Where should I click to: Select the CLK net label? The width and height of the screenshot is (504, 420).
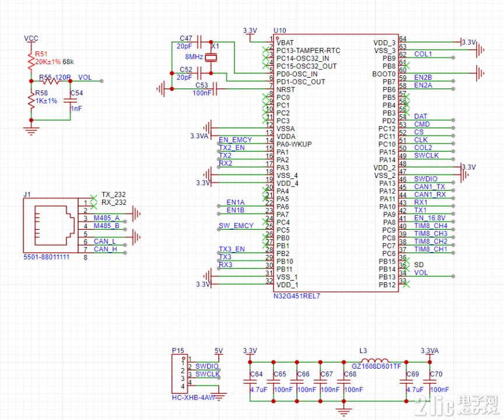click(x=421, y=140)
